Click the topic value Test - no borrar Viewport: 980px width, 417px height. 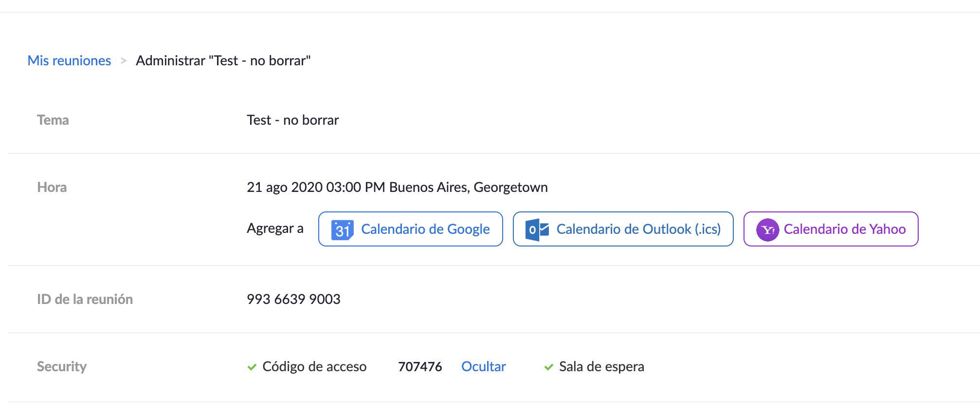[x=292, y=120]
